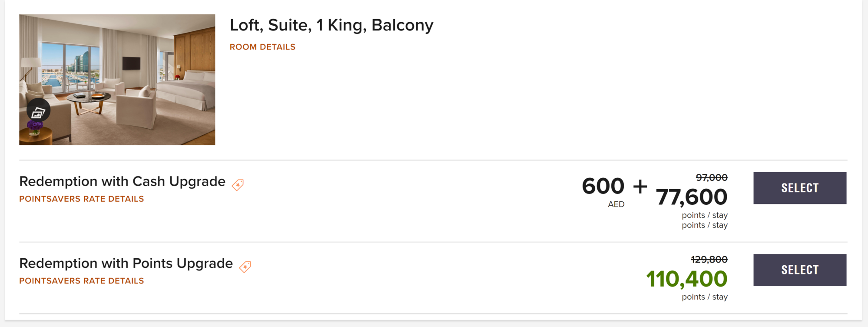Click the 600 cash amount
This screenshot has width=868, height=327.
click(x=603, y=186)
